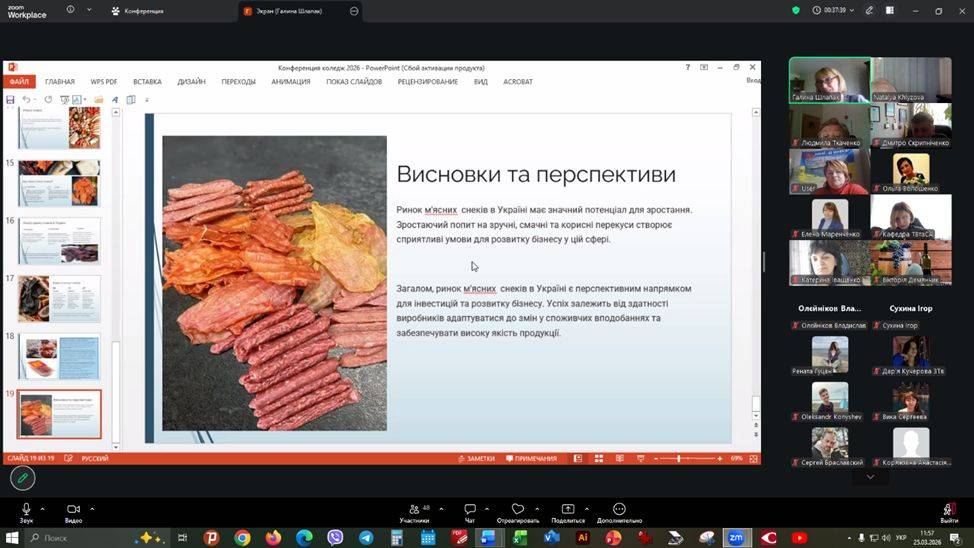Expand more participant videos with down chevron

(x=870, y=477)
